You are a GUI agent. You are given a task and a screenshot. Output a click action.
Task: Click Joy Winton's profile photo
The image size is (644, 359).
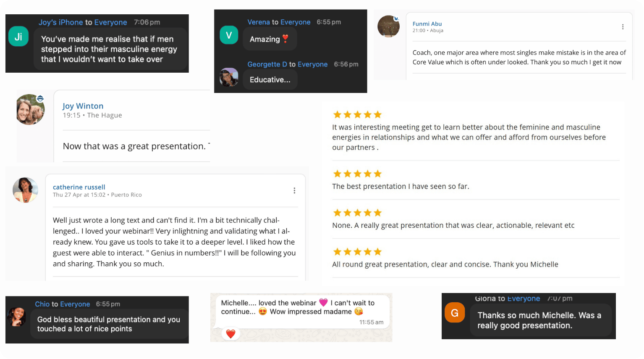pos(30,109)
